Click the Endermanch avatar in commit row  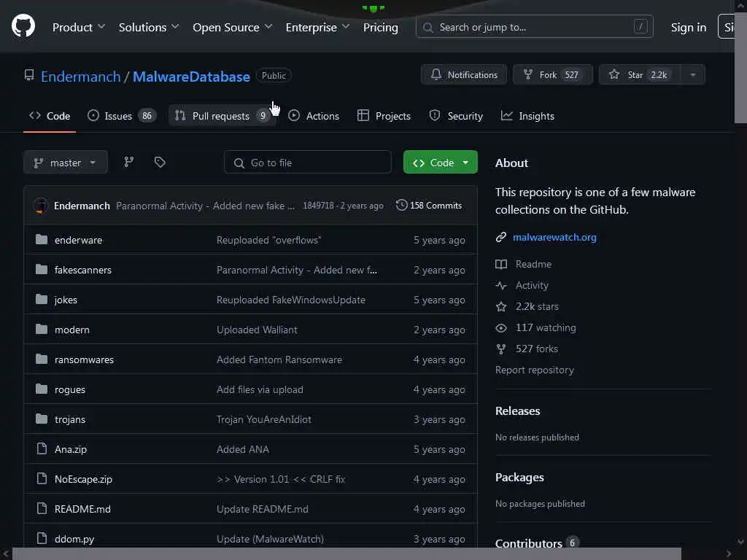41,206
